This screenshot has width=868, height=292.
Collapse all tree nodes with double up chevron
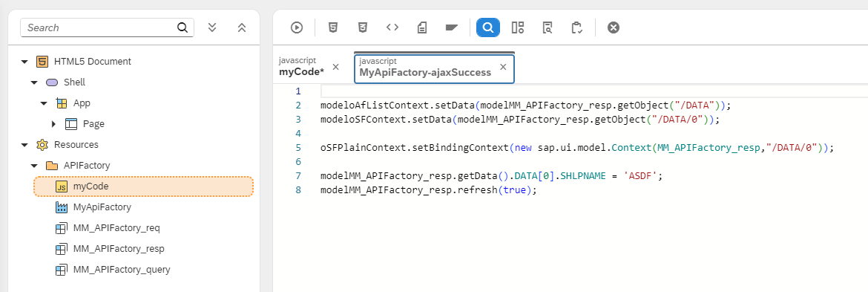coord(241,27)
